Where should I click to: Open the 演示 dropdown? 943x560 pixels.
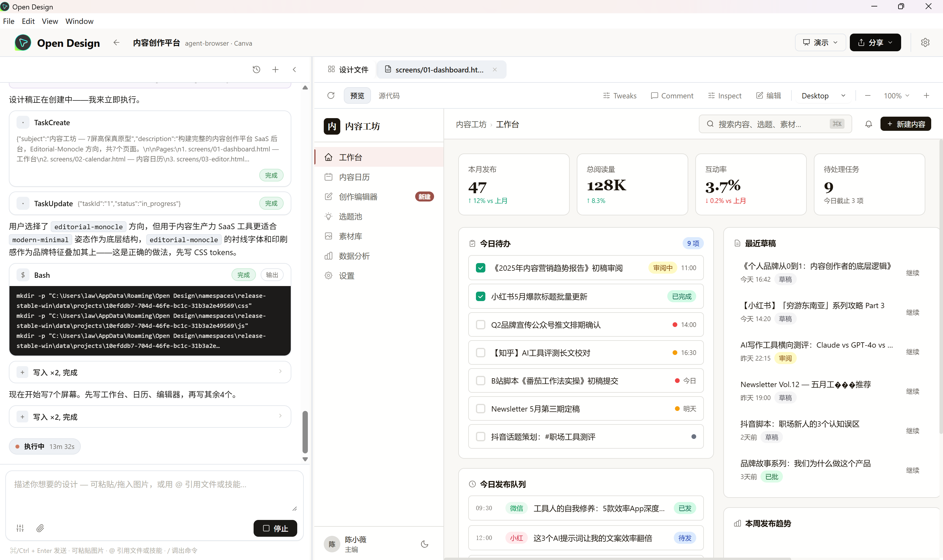pos(820,42)
